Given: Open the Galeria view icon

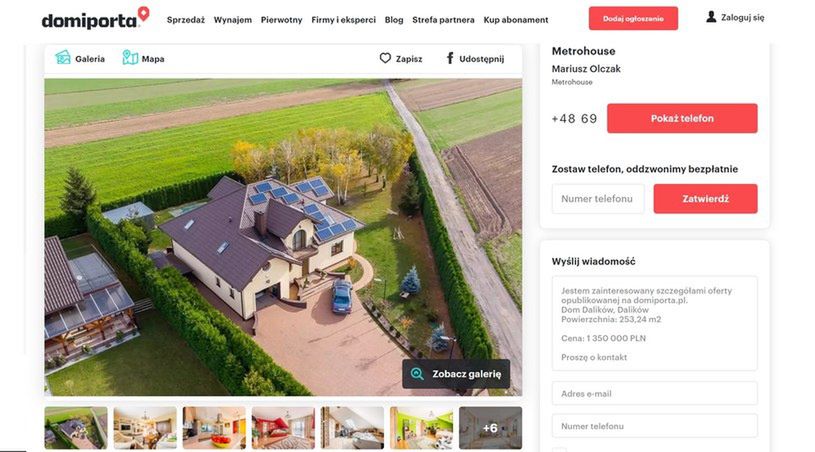Looking at the screenshot, I should 63,58.
